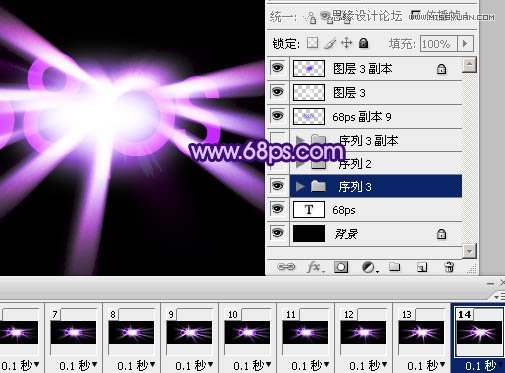Click the 背景 layer black thumbnail
This screenshot has width=505, height=373.
[x=309, y=233]
